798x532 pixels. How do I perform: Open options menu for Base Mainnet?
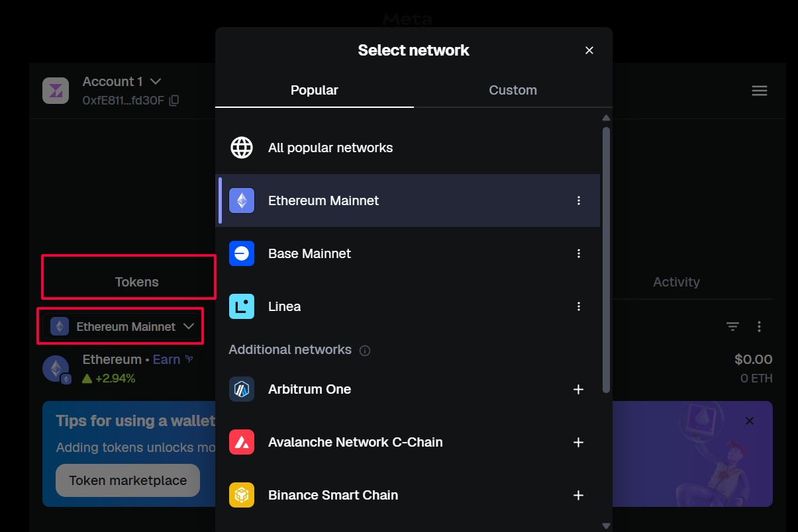579,253
